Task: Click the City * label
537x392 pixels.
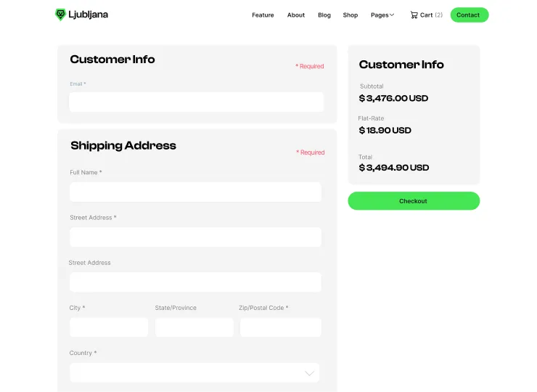Action: 77,308
